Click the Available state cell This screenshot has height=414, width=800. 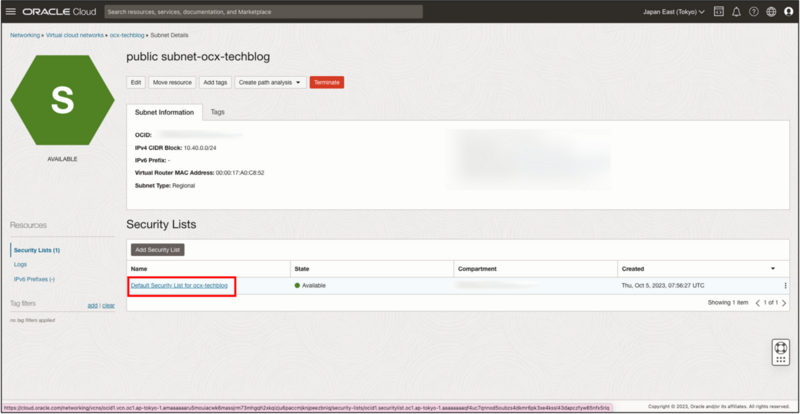coord(310,285)
